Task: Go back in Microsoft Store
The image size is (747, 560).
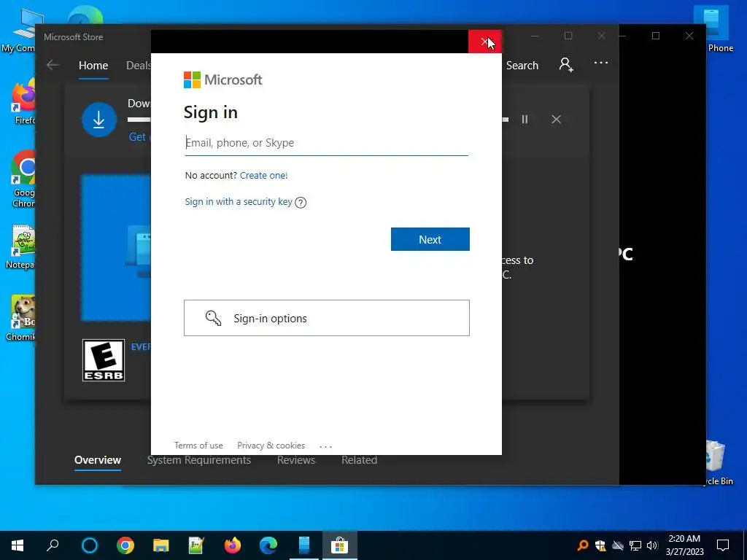Action: coord(53,65)
